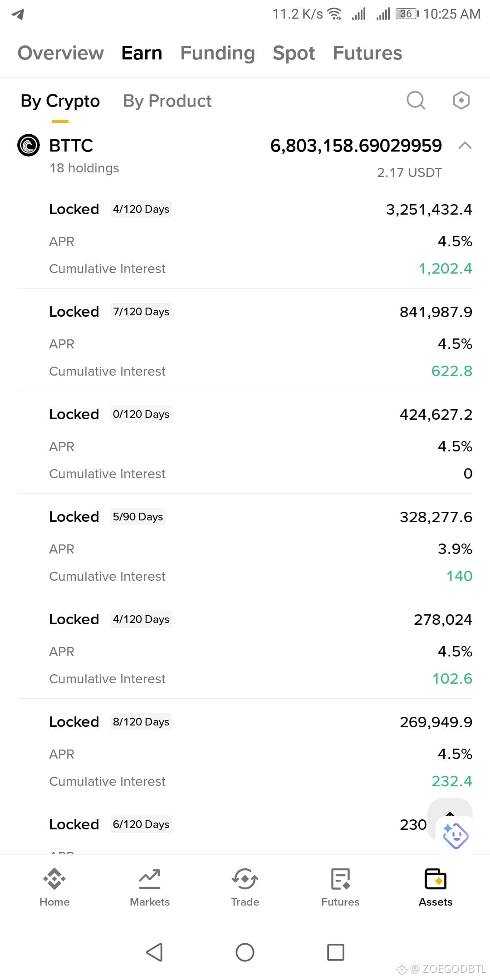Collapse BTTC holdings with the chevron

tap(465, 146)
